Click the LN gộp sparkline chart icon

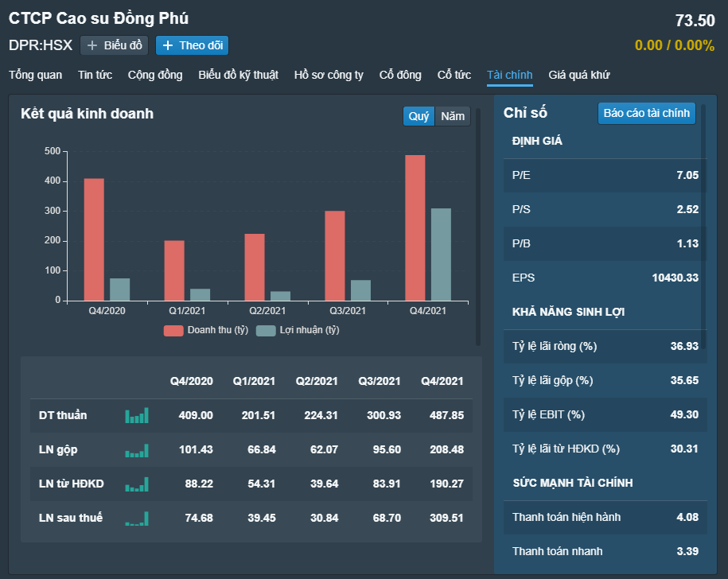[136, 450]
